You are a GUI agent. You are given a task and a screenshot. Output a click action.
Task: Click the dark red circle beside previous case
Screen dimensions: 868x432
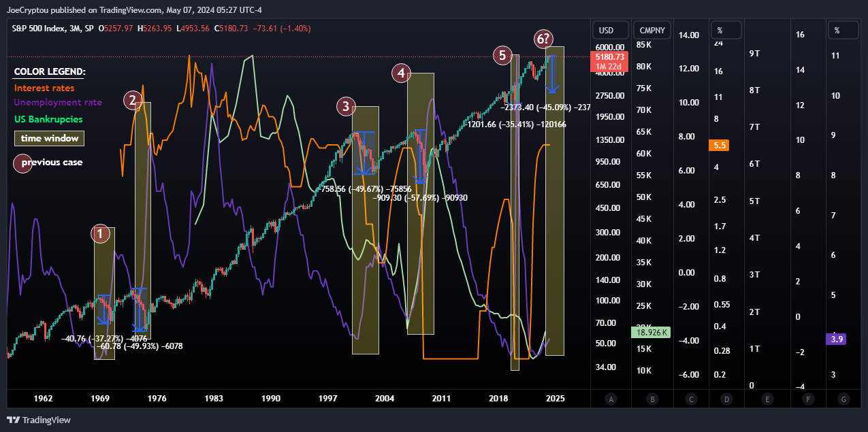click(x=23, y=163)
